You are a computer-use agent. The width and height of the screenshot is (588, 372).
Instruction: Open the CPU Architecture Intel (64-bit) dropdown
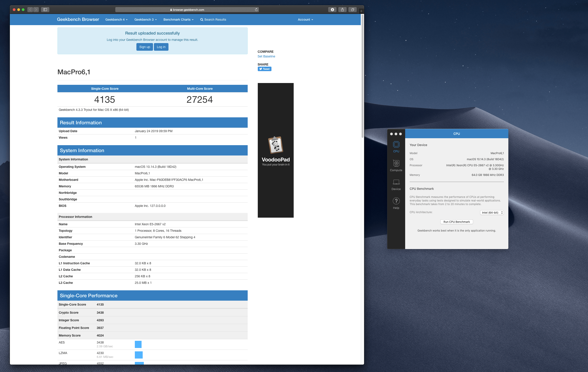[x=492, y=212]
